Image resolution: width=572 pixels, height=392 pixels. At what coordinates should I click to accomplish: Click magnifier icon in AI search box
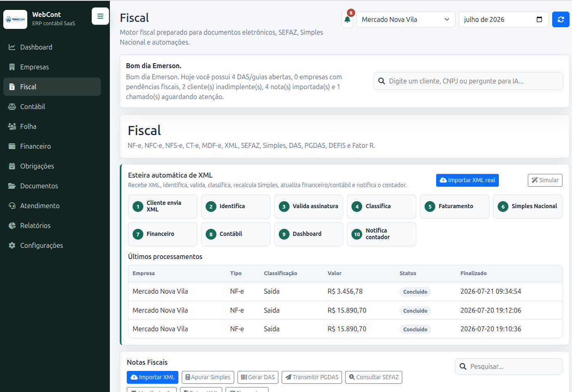coord(382,81)
